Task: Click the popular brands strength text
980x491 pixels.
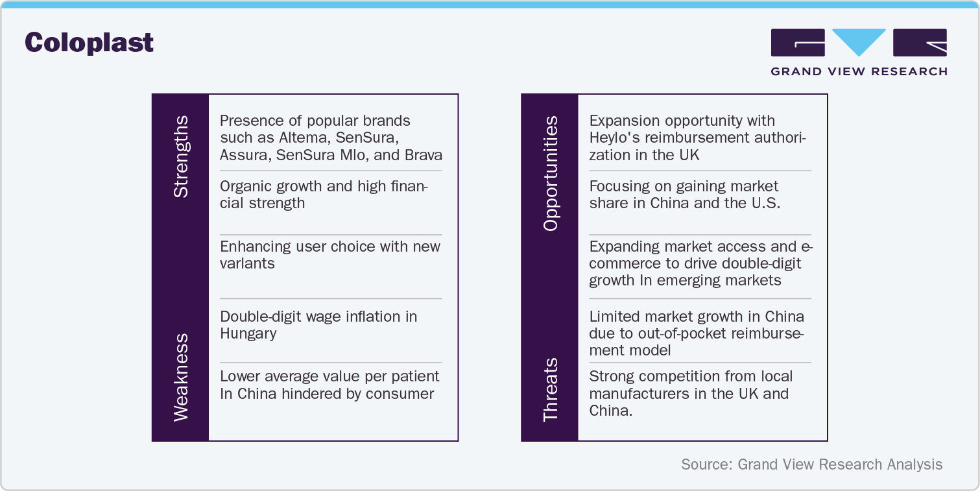Action: tap(331, 138)
